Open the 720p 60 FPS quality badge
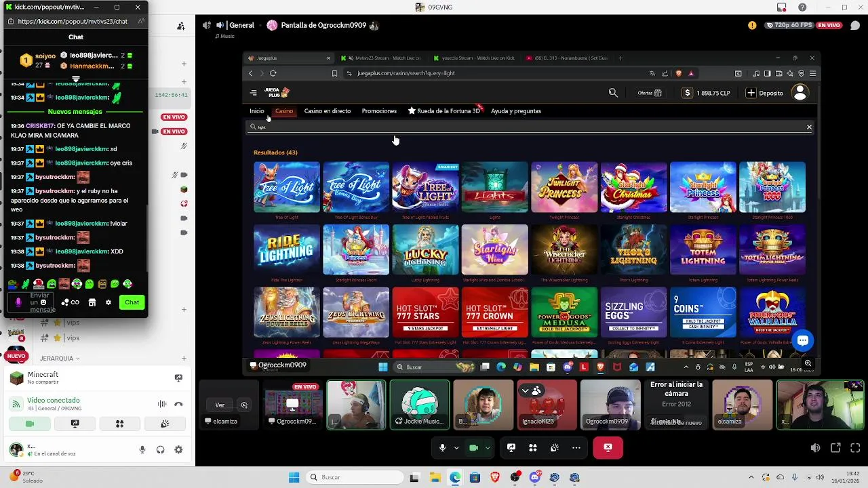Viewport: 868px width, 488px height. (789, 25)
